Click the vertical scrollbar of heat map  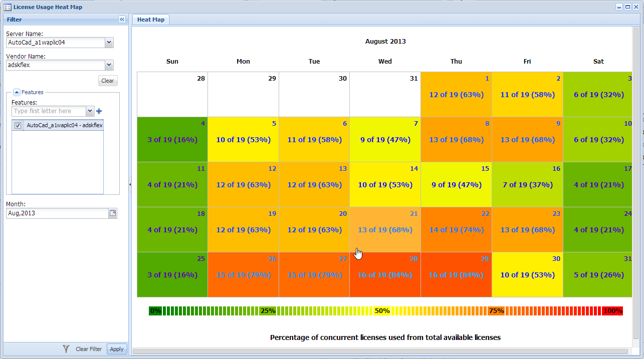[x=636, y=183]
